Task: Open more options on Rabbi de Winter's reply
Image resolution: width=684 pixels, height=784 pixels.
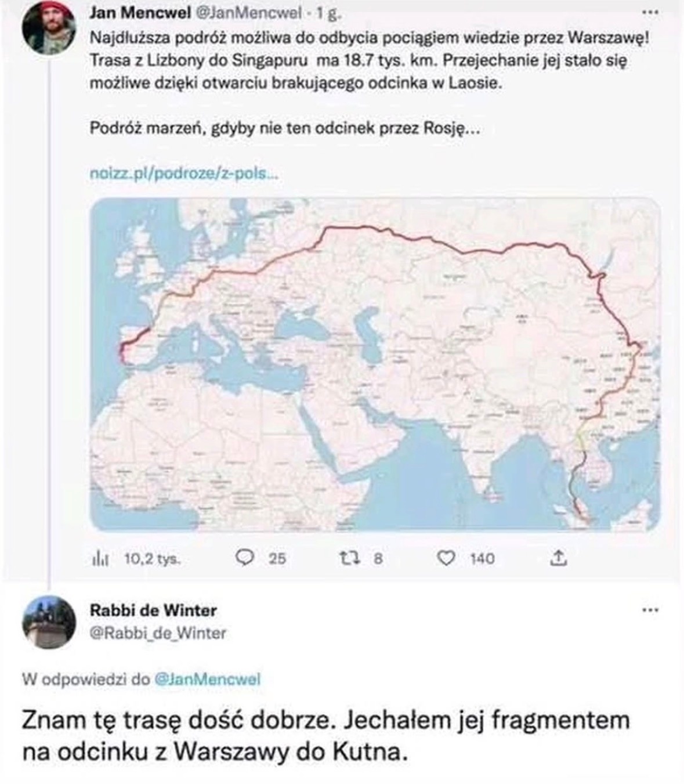Action: coord(651,610)
